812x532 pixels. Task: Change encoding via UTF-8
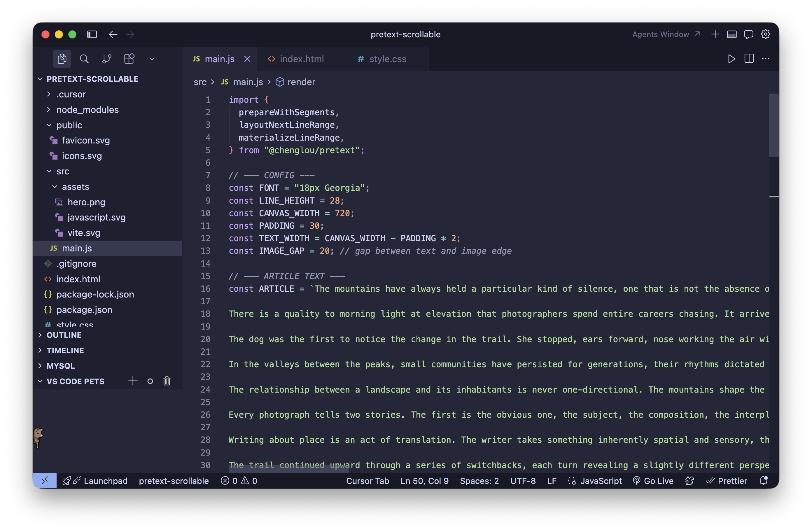point(523,481)
